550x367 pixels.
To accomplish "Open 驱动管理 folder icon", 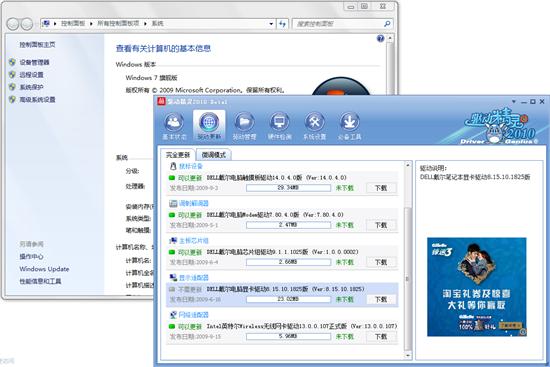I will (x=244, y=122).
